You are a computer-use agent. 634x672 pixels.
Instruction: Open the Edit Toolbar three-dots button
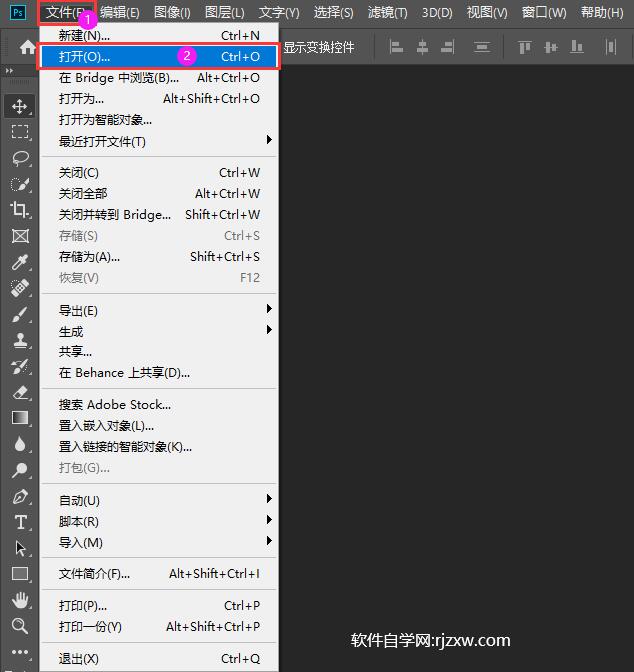[x=20, y=652]
